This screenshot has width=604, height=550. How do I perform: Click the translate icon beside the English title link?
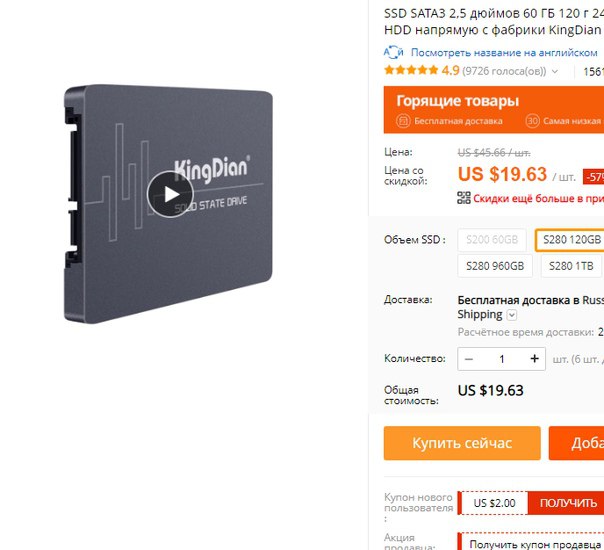(x=393, y=52)
